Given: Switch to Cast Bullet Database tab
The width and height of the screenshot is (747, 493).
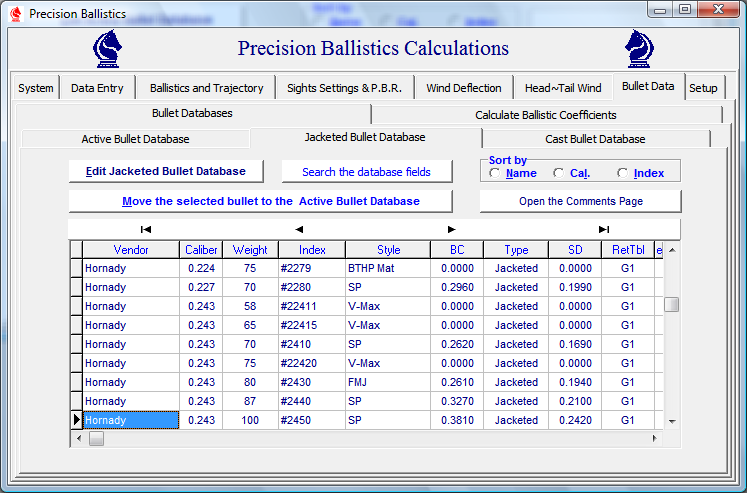Looking at the screenshot, I should point(595,139).
